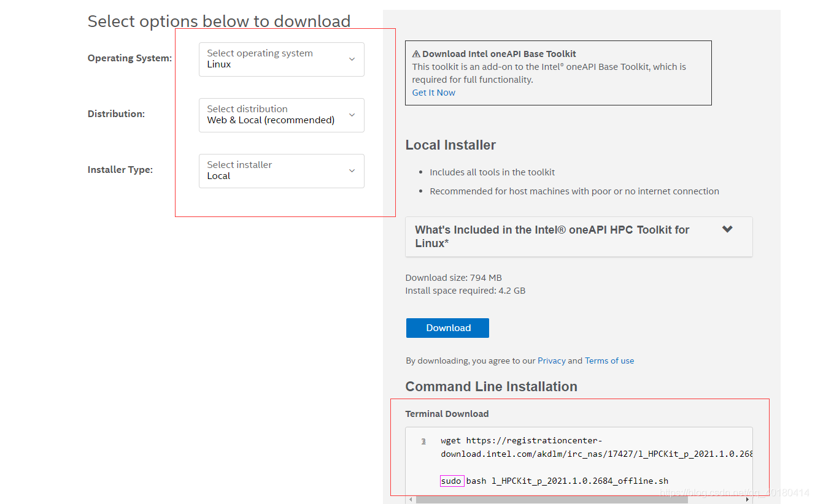Open the Terms of use link
The width and height of the screenshot is (815, 504).
pyautogui.click(x=609, y=361)
